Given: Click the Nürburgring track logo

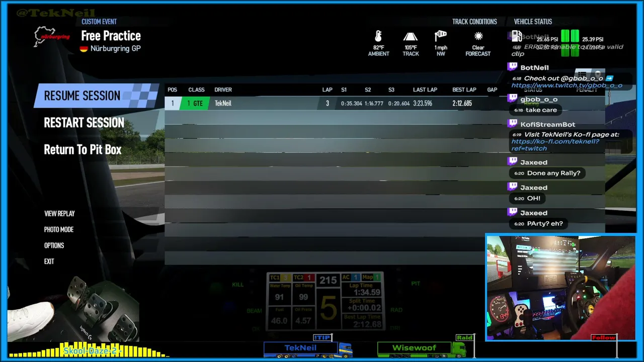Looking at the screenshot, I should tap(52, 37).
